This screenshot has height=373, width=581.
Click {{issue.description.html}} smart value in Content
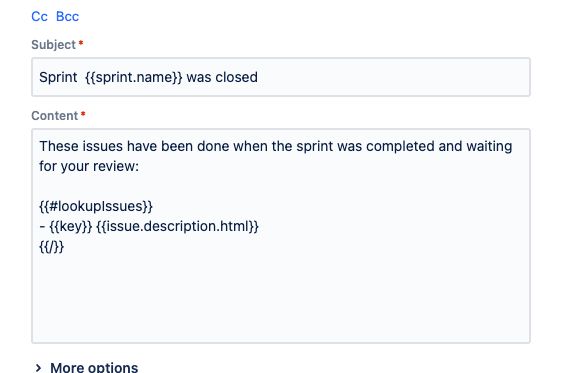point(177,226)
